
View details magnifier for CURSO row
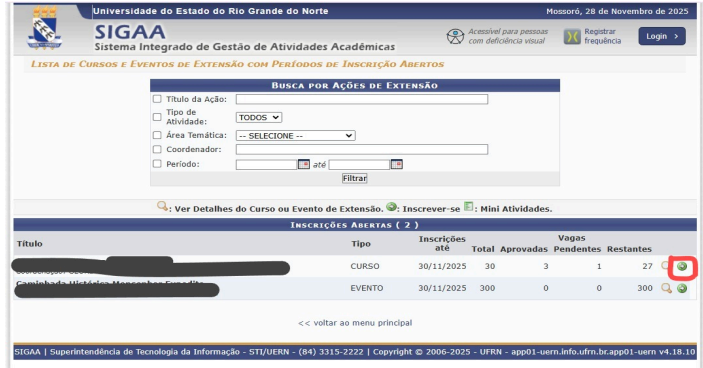(x=665, y=266)
